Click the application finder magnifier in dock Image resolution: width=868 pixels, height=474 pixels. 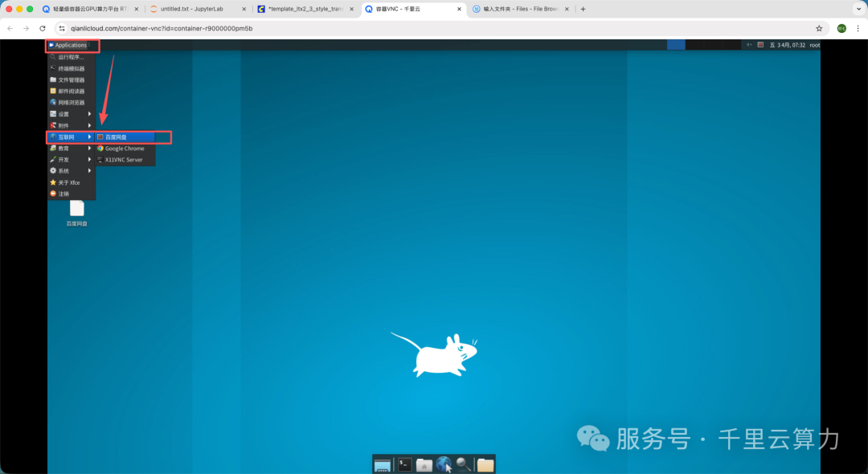(464, 464)
